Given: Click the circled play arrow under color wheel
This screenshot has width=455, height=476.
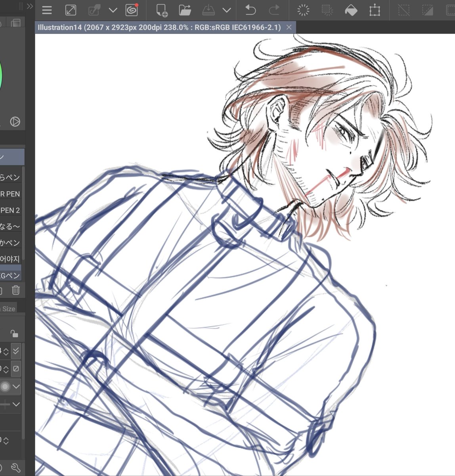Looking at the screenshot, I should coord(15,121).
